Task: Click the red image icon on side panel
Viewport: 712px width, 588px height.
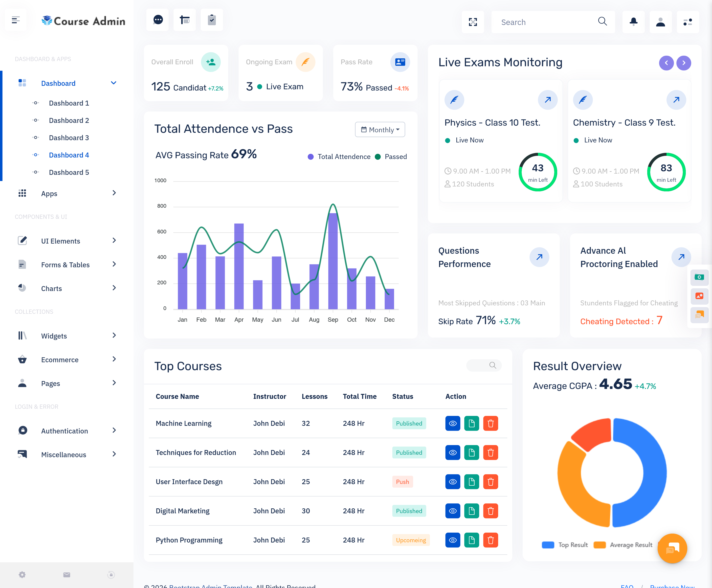Action: tap(699, 296)
